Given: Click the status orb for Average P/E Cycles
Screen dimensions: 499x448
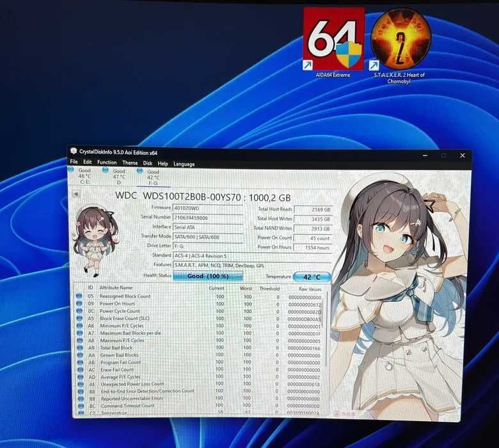Looking at the screenshot, I should pos(81,377).
